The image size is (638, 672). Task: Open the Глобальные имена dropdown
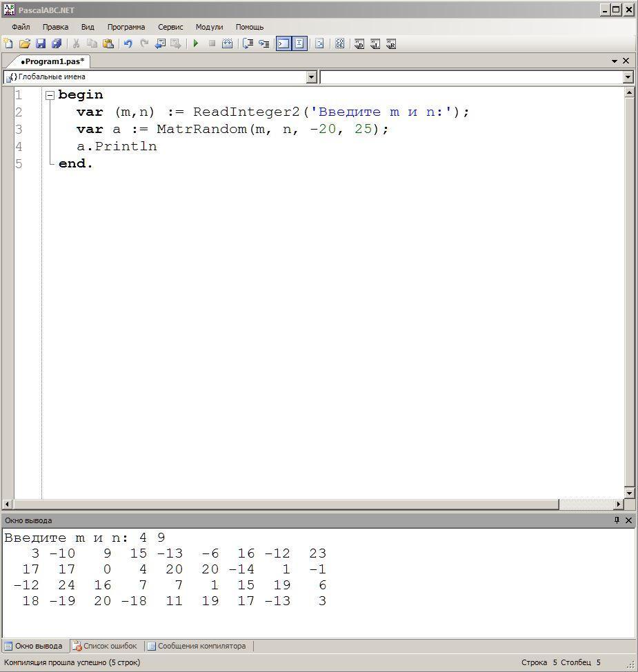point(312,77)
